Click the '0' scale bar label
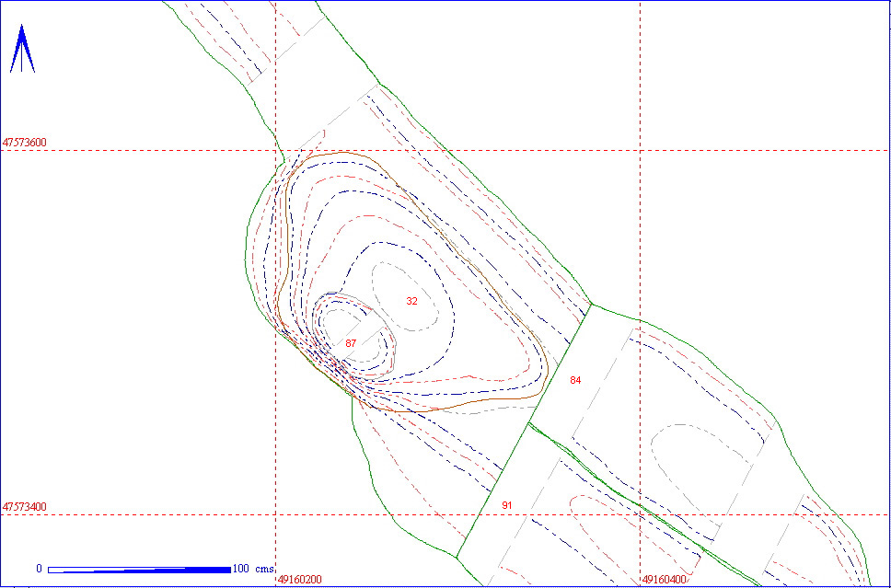This screenshot has width=891, height=588. [x=39, y=568]
